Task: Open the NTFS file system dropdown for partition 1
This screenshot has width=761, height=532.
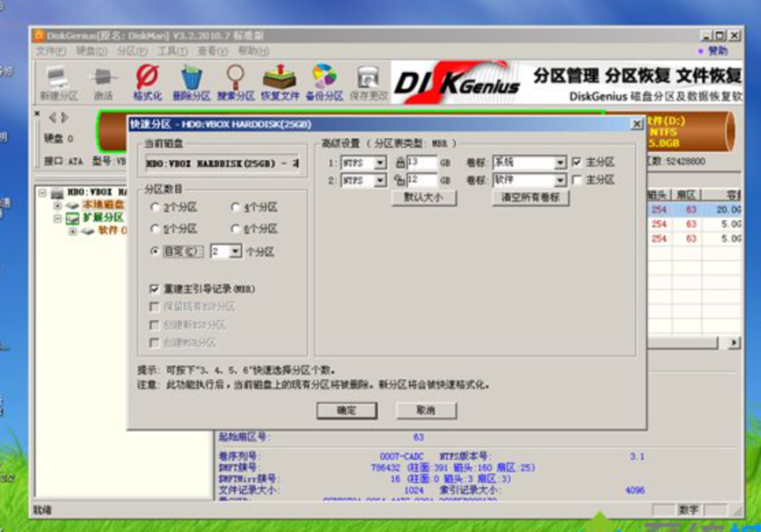Action: tap(380, 163)
